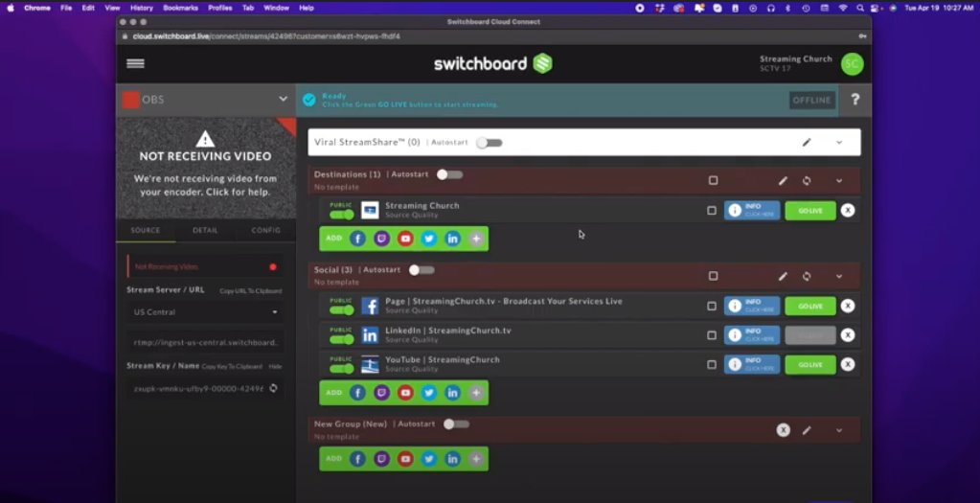Screen dimensions: 980x503
Task: Regenerate stream key with refresh icon
Action: click(x=273, y=388)
